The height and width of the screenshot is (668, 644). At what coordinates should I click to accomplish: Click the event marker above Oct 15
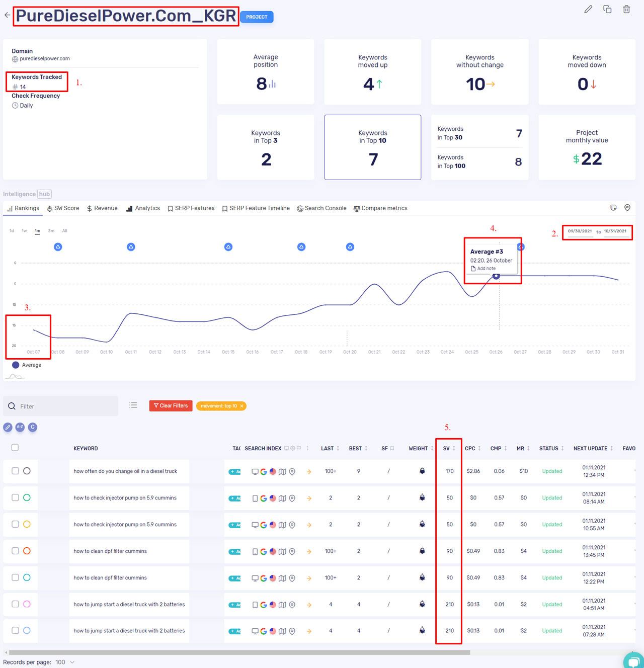tap(228, 246)
